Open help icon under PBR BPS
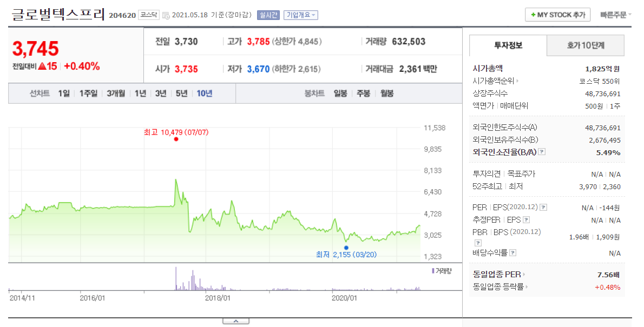Screen dimensions: 644x327 coord(478,243)
